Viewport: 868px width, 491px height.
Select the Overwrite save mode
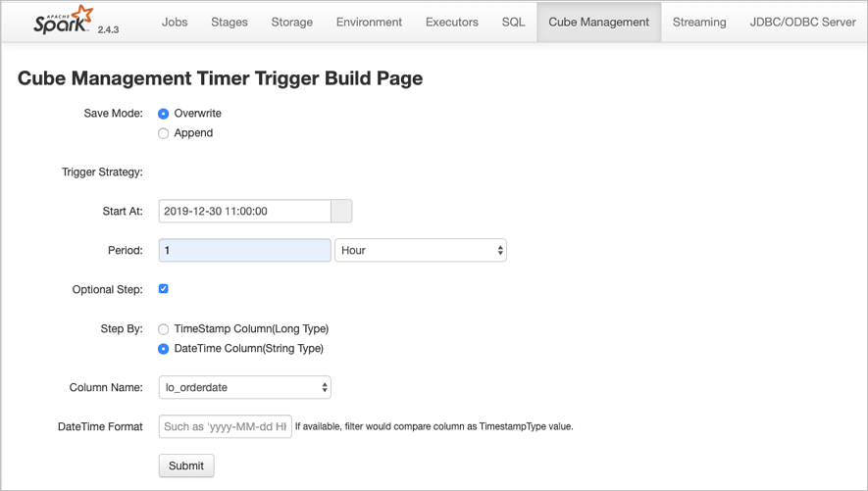(164, 114)
